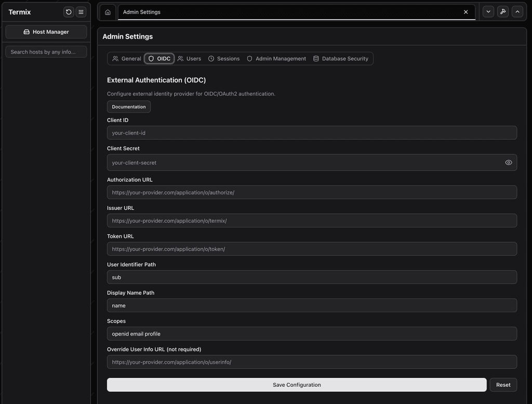The image size is (532, 404).
Task: Reset the OIDC configuration
Action: pyautogui.click(x=503, y=384)
